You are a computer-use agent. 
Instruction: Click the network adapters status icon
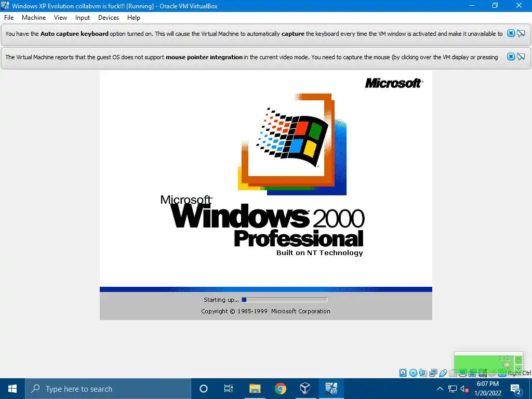pyautogui.click(x=433, y=373)
